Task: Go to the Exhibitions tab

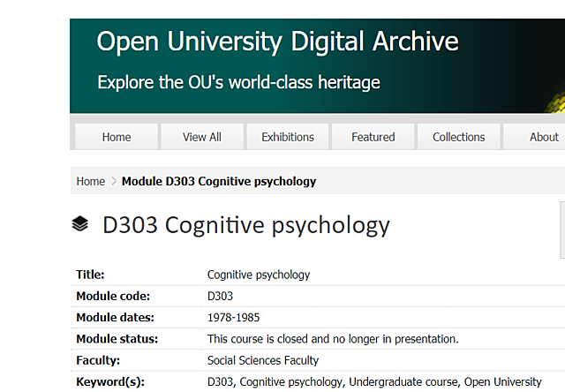Action: click(288, 137)
